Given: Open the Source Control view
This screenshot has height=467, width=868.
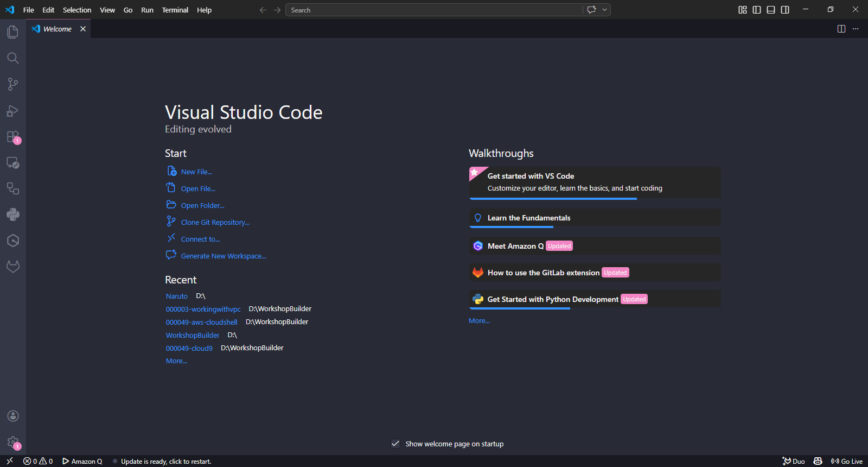Looking at the screenshot, I should pyautogui.click(x=13, y=84).
